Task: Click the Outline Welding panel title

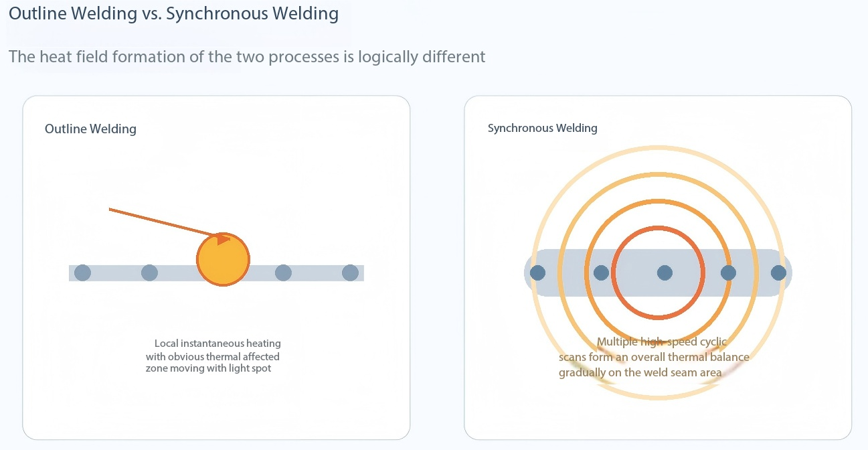Action: [x=90, y=129]
